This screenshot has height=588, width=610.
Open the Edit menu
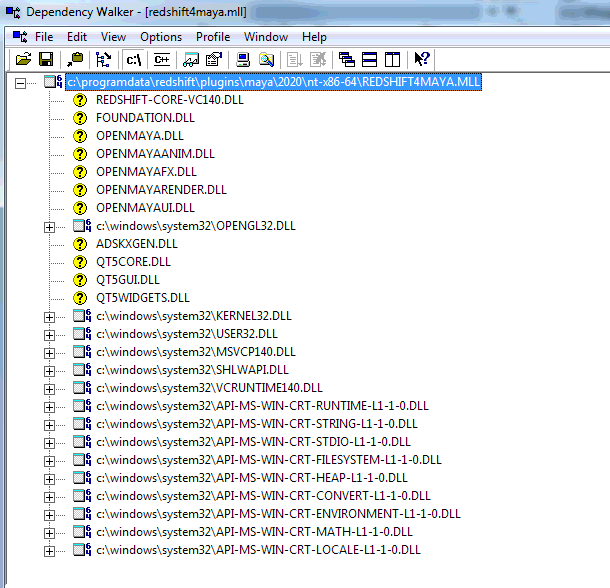(x=77, y=37)
